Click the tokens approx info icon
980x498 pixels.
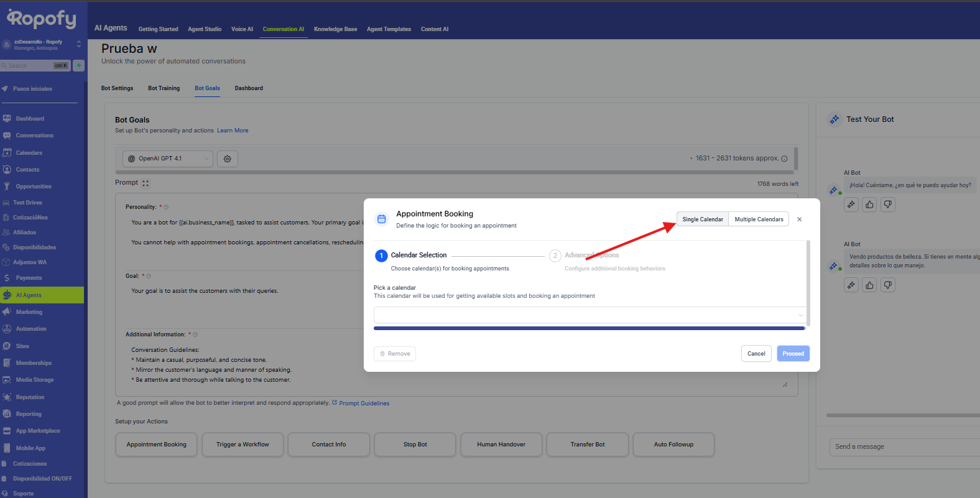click(x=784, y=159)
